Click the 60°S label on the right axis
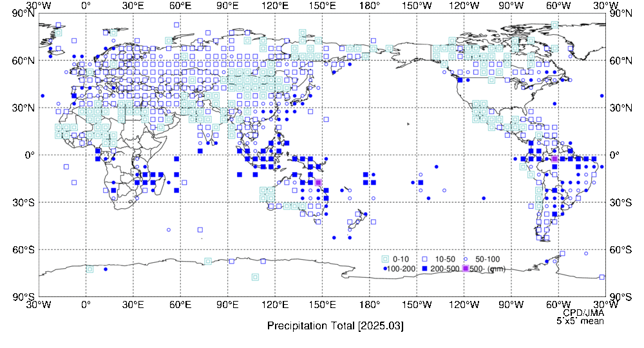Image resolution: width=644 pixels, height=348 pixels. (x=621, y=250)
